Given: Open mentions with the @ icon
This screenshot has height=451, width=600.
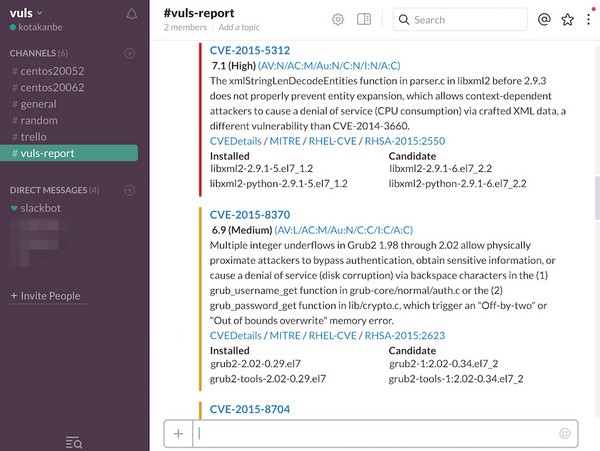Looking at the screenshot, I should point(544,19).
